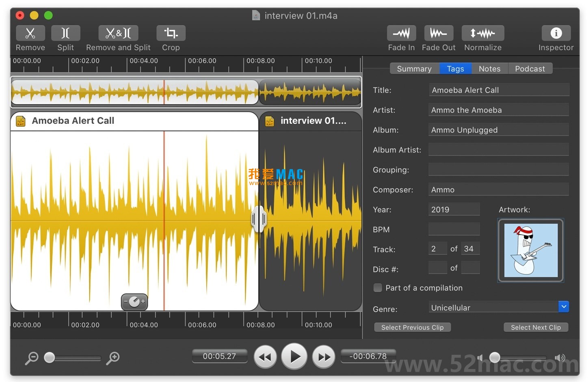Viewport: 588px width, 382px height.
Task: Click Select Next Clip button
Action: click(x=536, y=327)
